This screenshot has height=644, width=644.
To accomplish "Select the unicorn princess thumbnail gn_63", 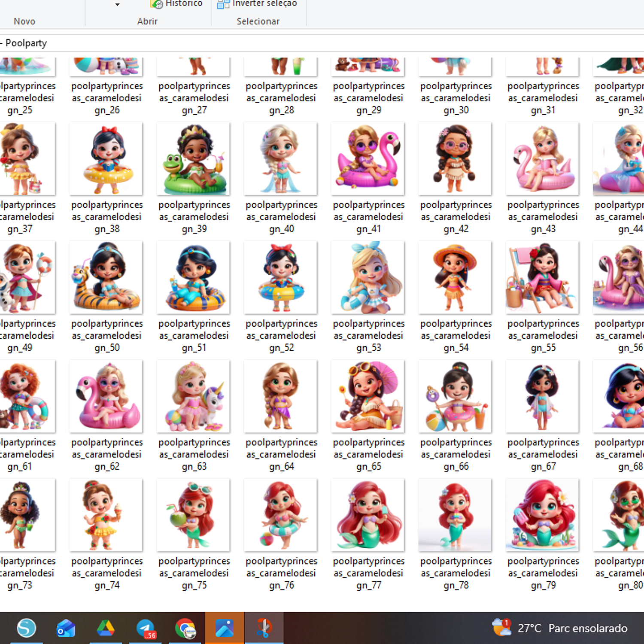I will point(194,396).
